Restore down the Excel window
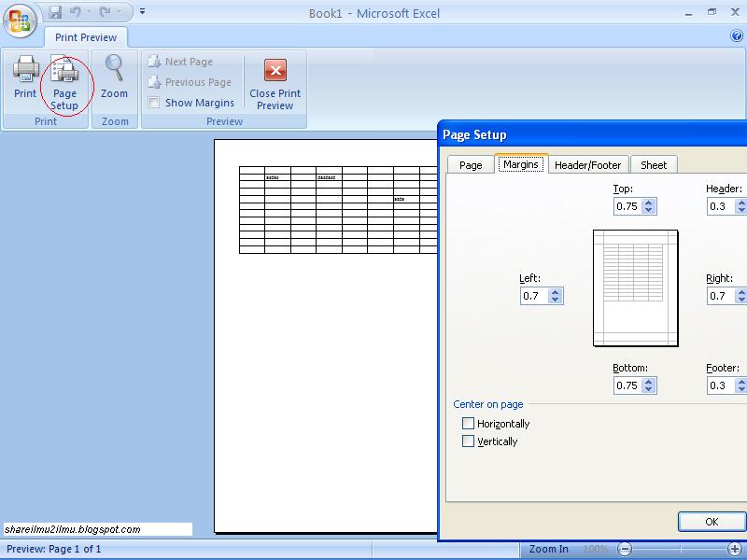 click(x=712, y=12)
